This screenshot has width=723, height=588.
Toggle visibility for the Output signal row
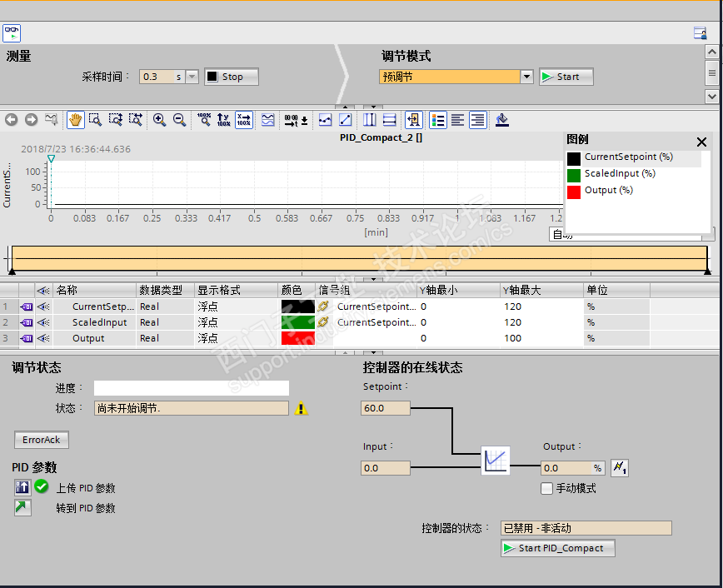[x=44, y=338]
